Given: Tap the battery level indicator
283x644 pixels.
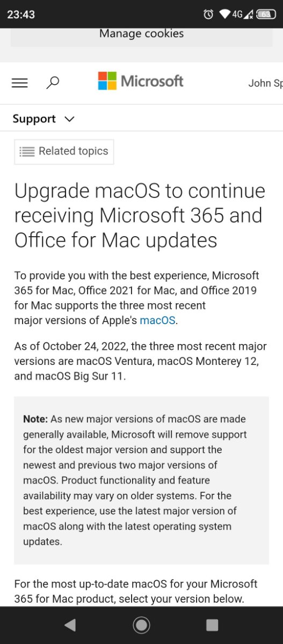Looking at the screenshot, I should (266, 14).
